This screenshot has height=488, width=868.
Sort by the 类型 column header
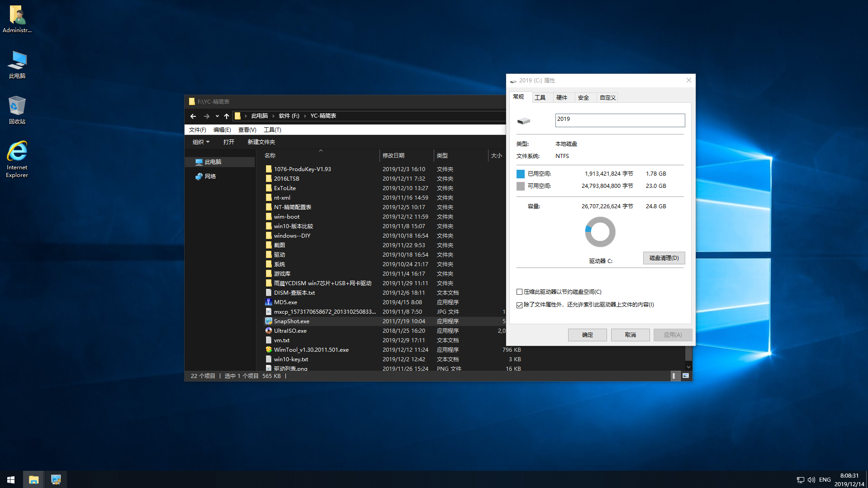[x=460, y=155]
